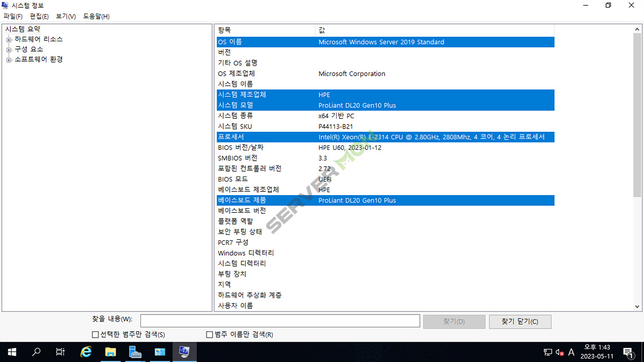Image resolution: width=644 pixels, height=362 pixels.
Task: Select the 프로세서 row
Action: click(385, 137)
